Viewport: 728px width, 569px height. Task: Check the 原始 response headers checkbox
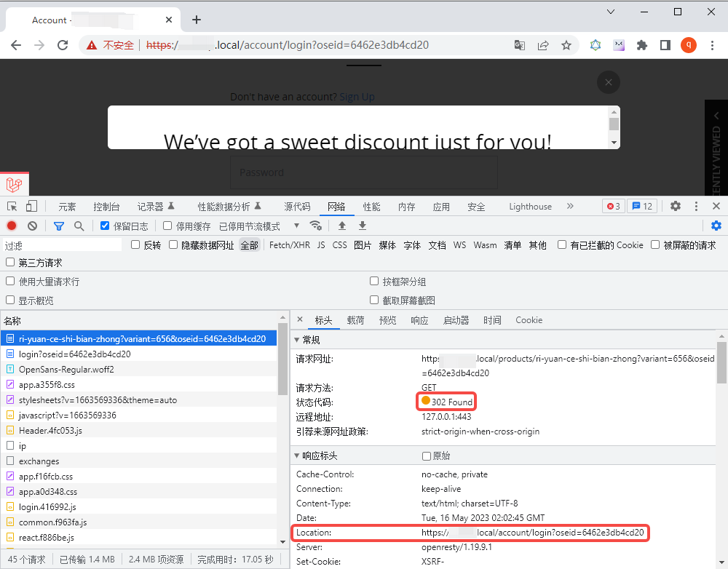click(426, 456)
